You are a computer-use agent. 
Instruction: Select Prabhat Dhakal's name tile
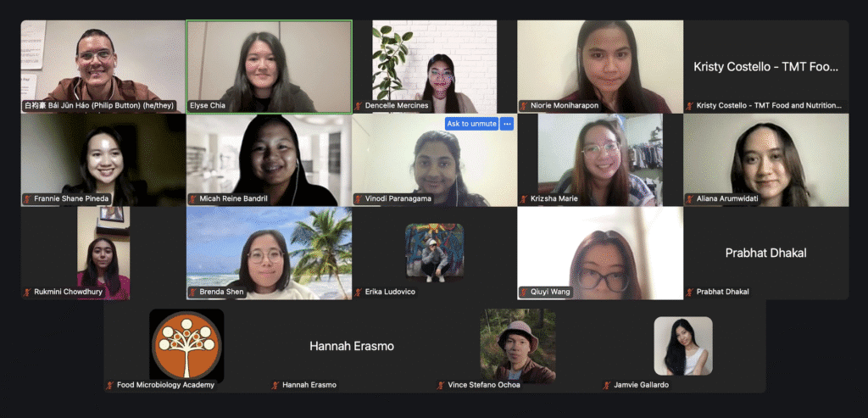[766, 253]
